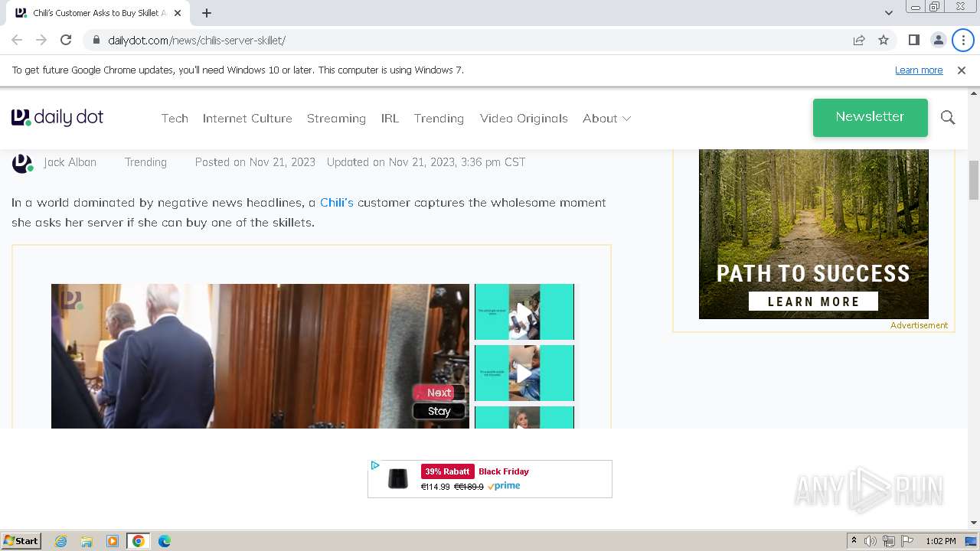
Task: Reload the current page
Action: (x=66, y=40)
